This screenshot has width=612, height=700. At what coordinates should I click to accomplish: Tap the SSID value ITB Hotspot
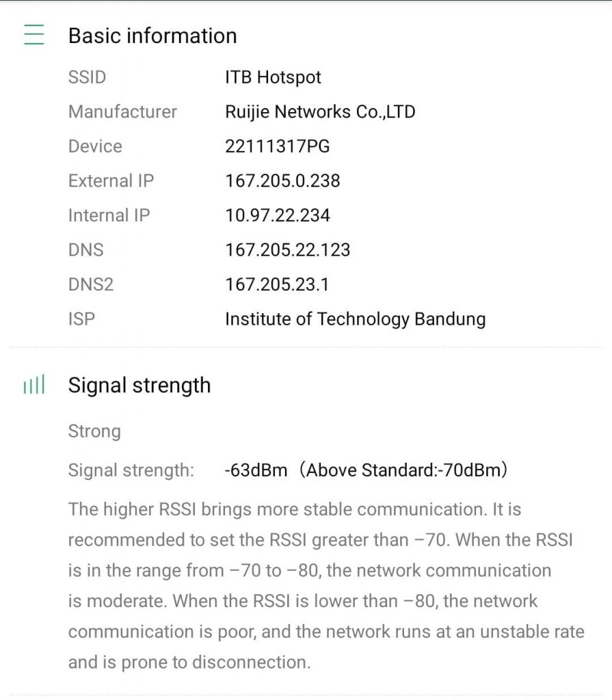(x=273, y=77)
